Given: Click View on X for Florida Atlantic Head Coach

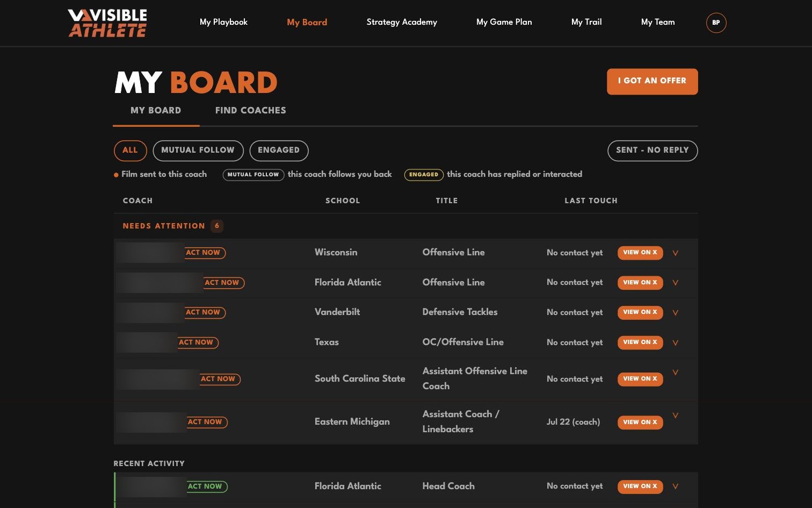Looking at the screenshot, I should tap(640, 486).
